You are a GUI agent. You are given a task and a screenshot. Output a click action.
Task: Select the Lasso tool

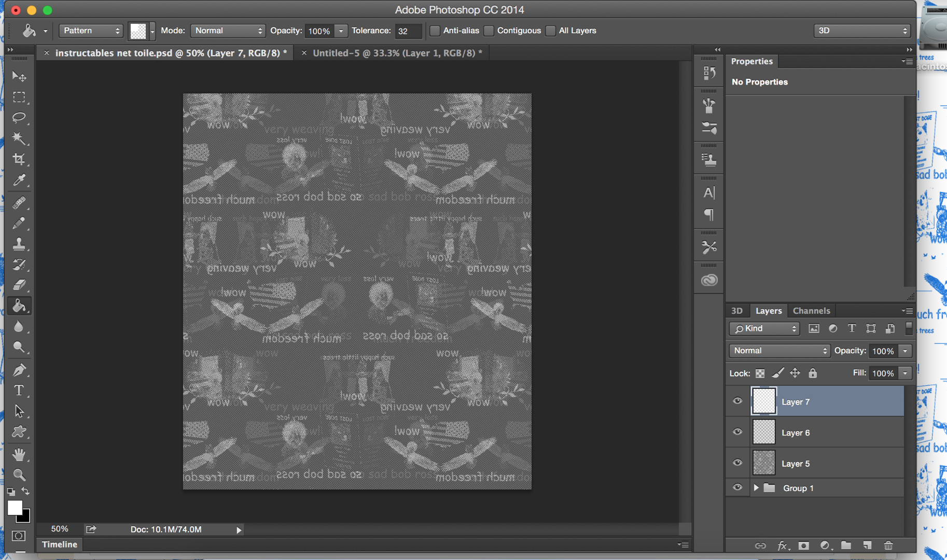[19, 118]
